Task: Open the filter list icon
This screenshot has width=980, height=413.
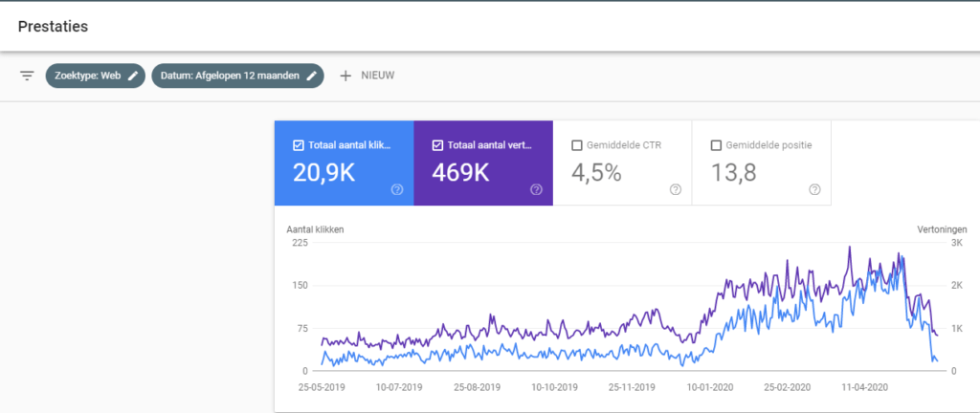Action: (27, 76)
